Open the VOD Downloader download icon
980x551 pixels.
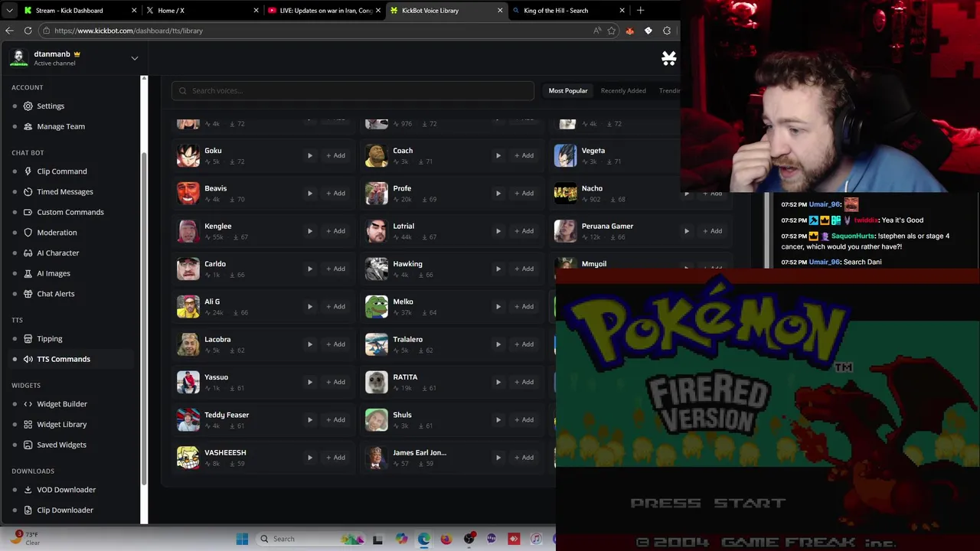(x=28, y=490)
